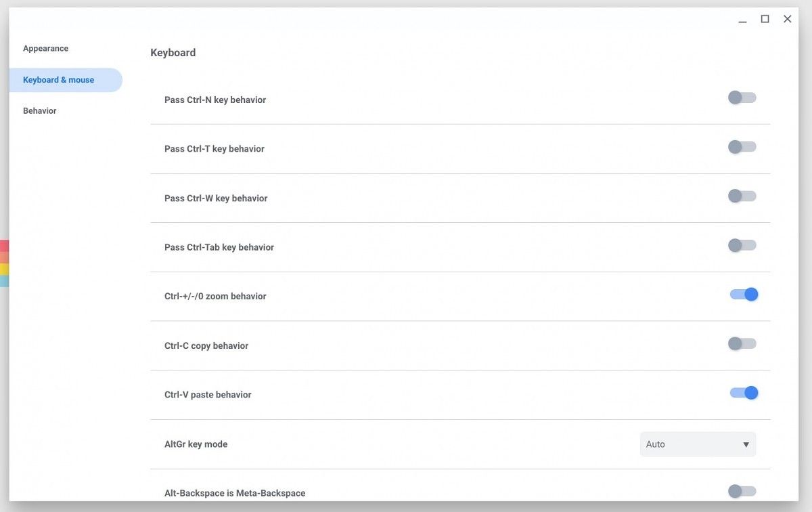Viewport: 812px width, 512px height.
Task: Maximize the settings window
Action: 765,19
